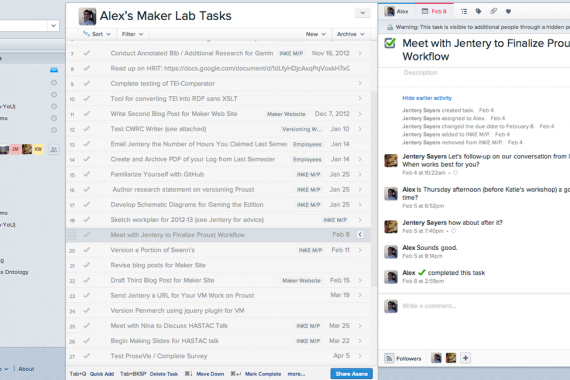The width and height of the screenshot is (570, 380).
Task: Click the task list vertical scrollbar
Action: [x=374, y=188]
